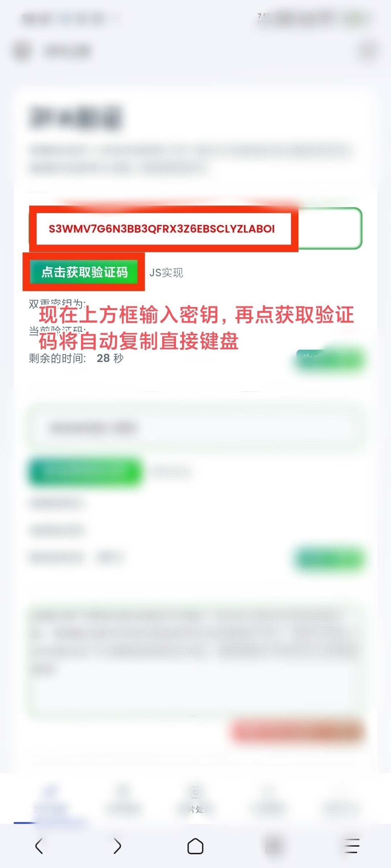This screenshot has height=868, width=391.
Task: Tap the browser back arrow
Action: point(39,846)
